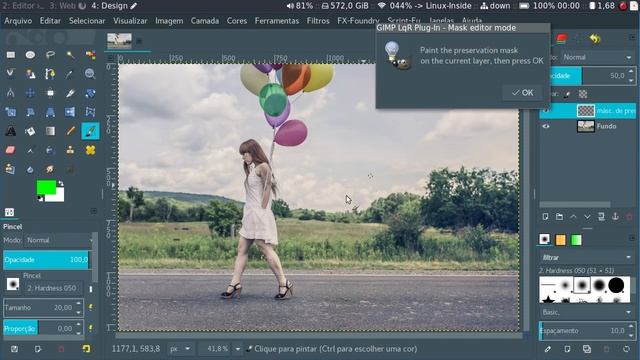This screenshot has width=640, height=360.
Task: Toggle the link icon beside Tamanho
Action: [x=90, y=307]
